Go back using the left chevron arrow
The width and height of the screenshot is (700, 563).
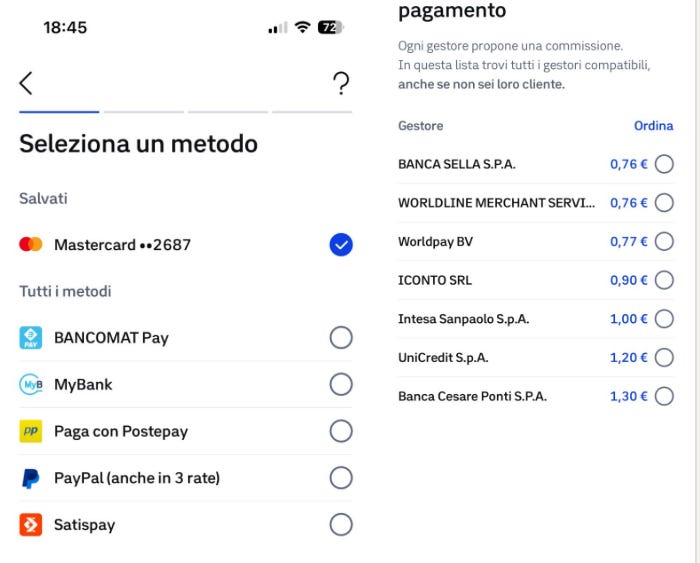coord(26,83)
